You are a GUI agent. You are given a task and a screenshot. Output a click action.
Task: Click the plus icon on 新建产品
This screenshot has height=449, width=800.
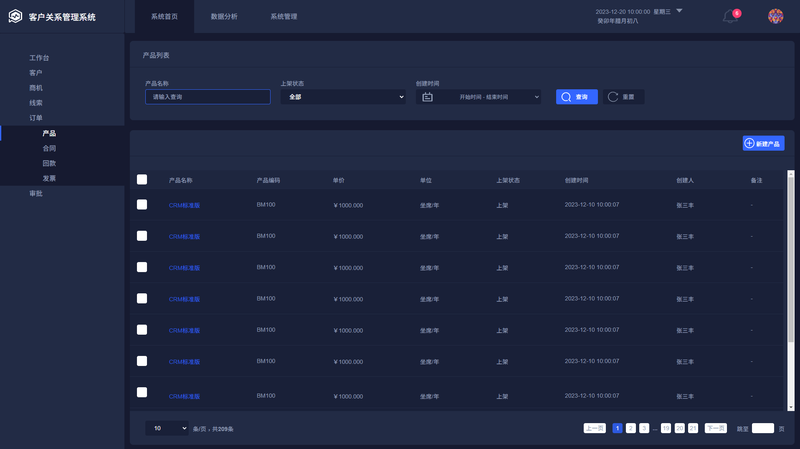click(x=750, y=144)
